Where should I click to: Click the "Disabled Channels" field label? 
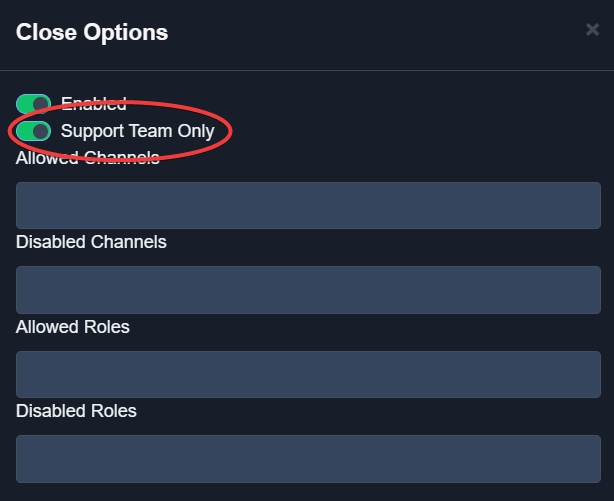(91, 242)
